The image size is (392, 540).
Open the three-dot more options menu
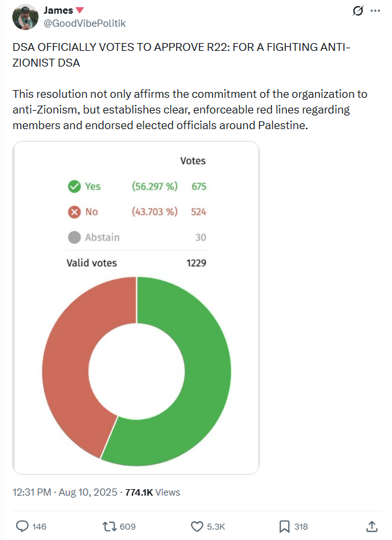(374, 11)
